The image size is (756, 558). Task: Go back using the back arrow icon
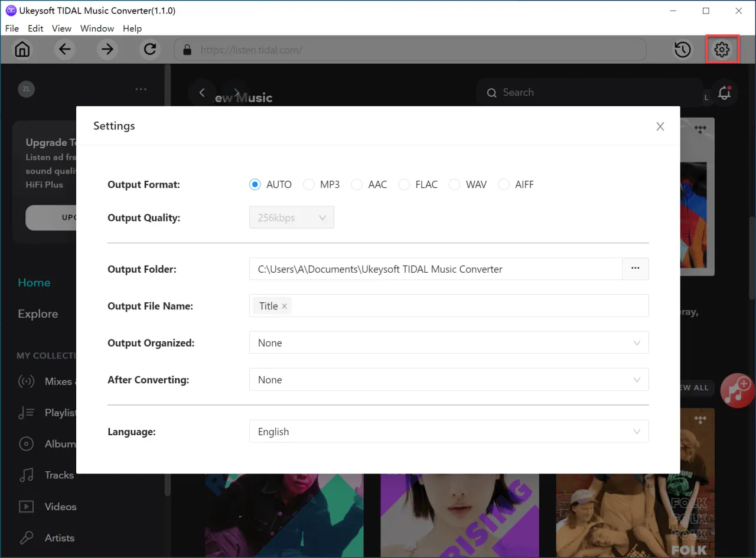[x=65, y=49]
